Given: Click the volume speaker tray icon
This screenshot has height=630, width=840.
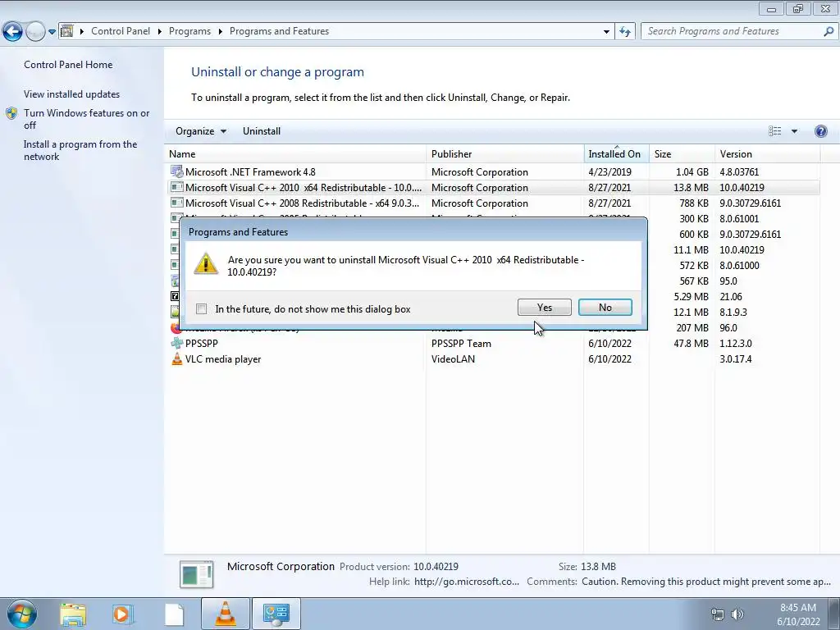Looking at the screenshot, I should pos(737,614).
